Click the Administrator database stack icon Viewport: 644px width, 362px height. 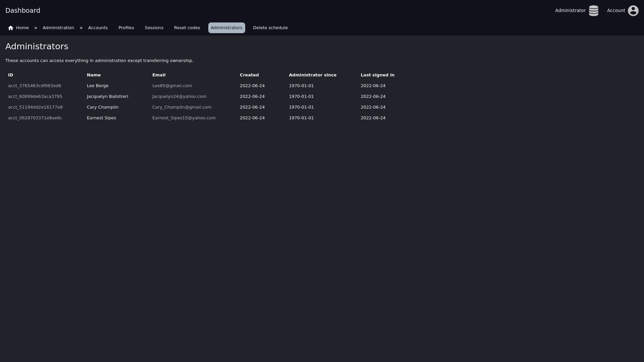pyautogui.click(x=593, y=11)
